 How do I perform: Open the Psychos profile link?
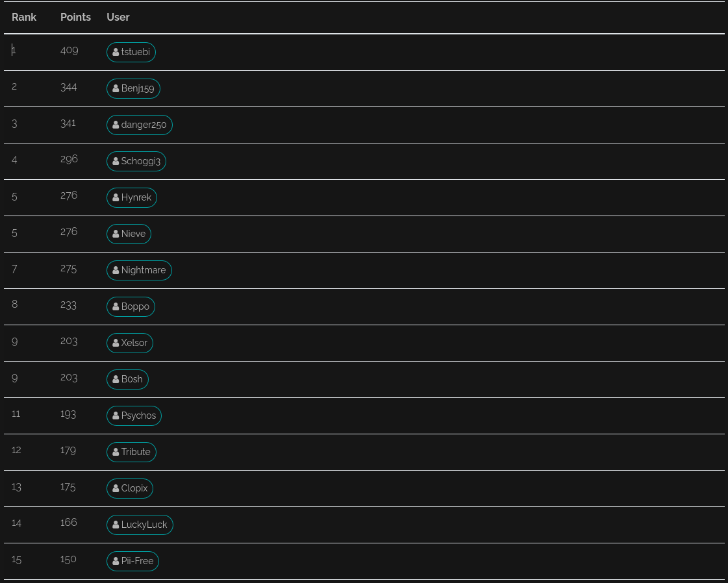(134, 416)
